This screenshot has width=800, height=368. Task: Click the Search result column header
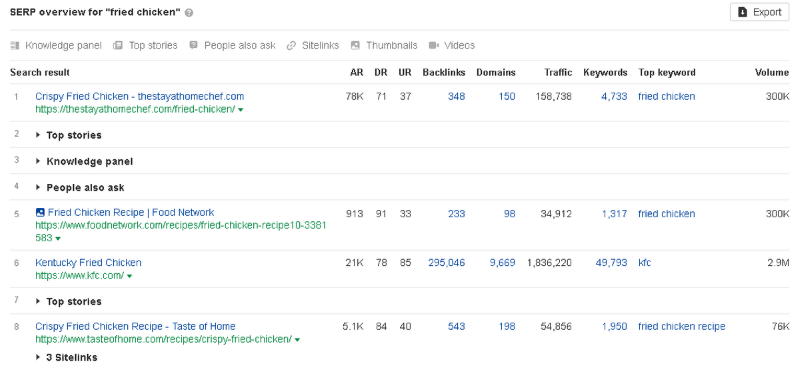coord(40,72)
